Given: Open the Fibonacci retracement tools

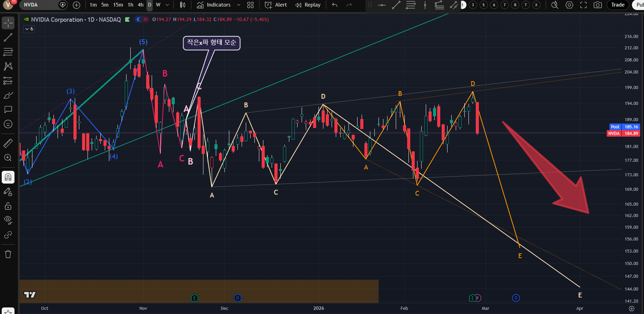Looking at the screenshot, I should (x=8, y=52).
